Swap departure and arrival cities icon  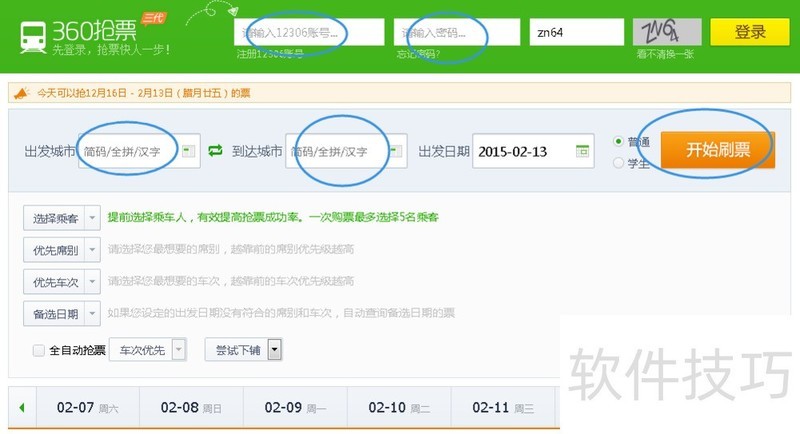[216, 152]
